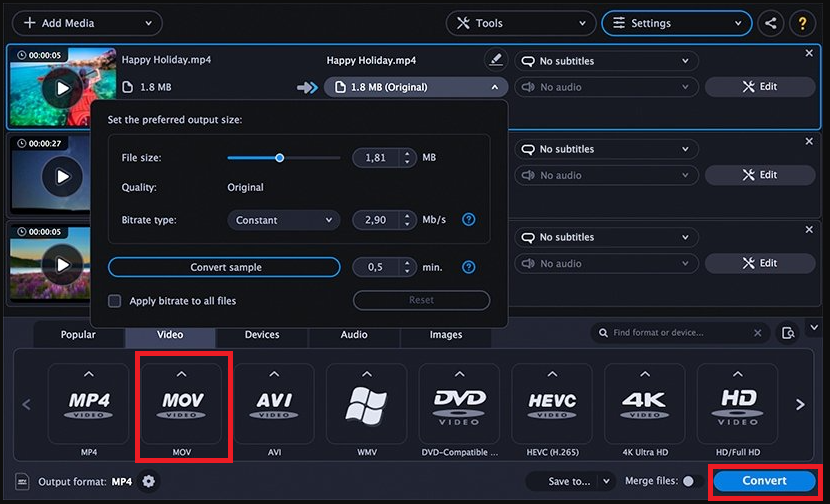
Task: Play the third video preview
Action: (62, 264)
